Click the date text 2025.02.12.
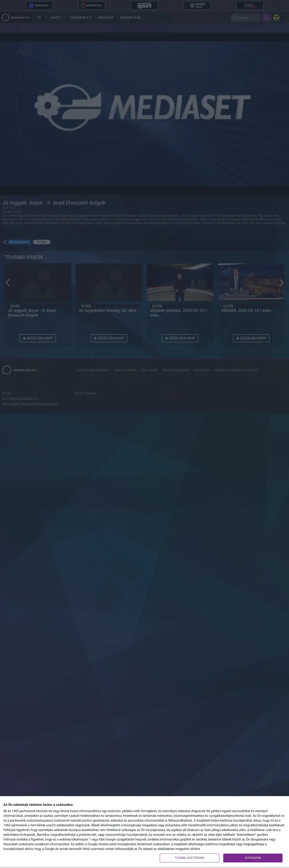The image size is (289, 868). (x=9, y=208)
